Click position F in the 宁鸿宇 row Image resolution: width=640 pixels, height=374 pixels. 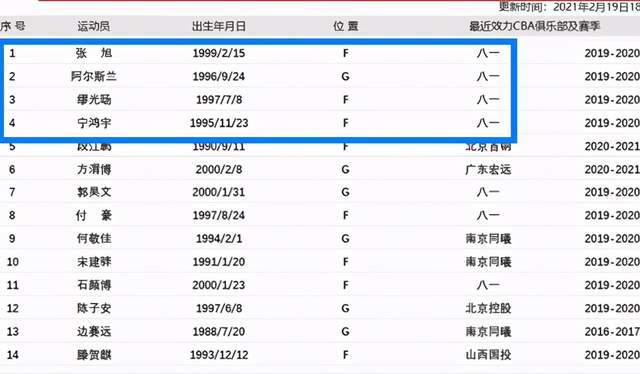pyautogui.click(x=345, y=123)
